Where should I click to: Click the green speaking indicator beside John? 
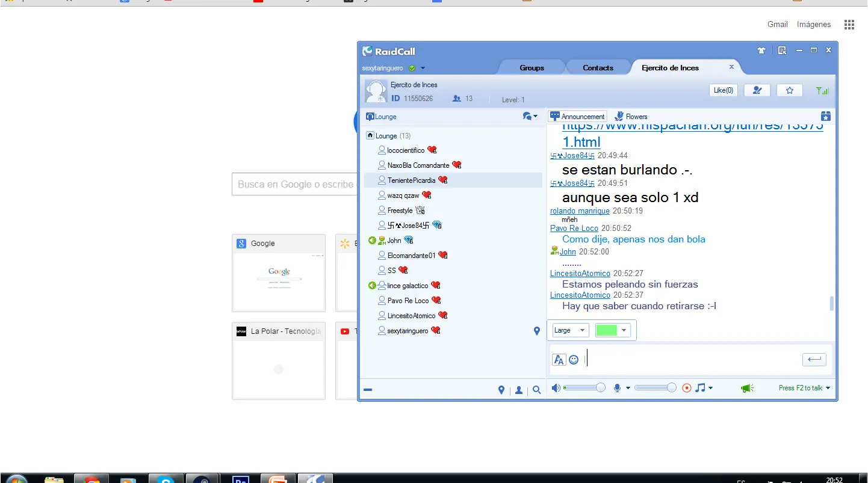372,241
